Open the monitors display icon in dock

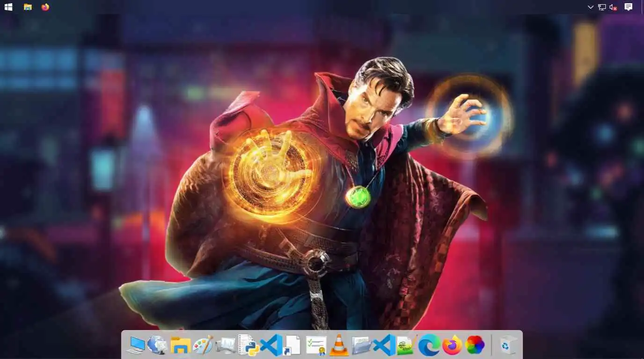[225, 345]
